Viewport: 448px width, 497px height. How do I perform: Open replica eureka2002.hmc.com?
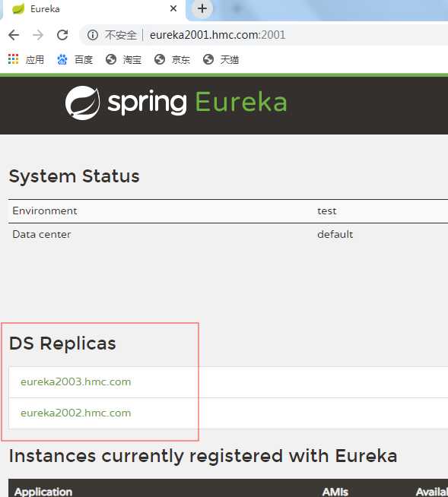(76, 413)
